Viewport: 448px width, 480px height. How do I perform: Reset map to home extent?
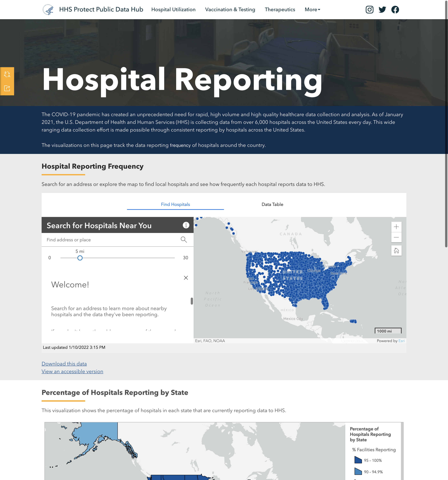pos(396,251)
